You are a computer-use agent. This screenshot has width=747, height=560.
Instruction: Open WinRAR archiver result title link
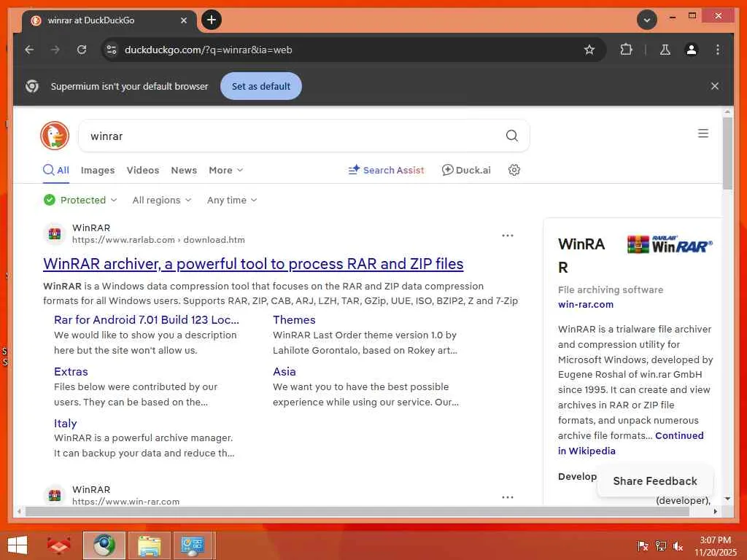[x=253, y=264]
